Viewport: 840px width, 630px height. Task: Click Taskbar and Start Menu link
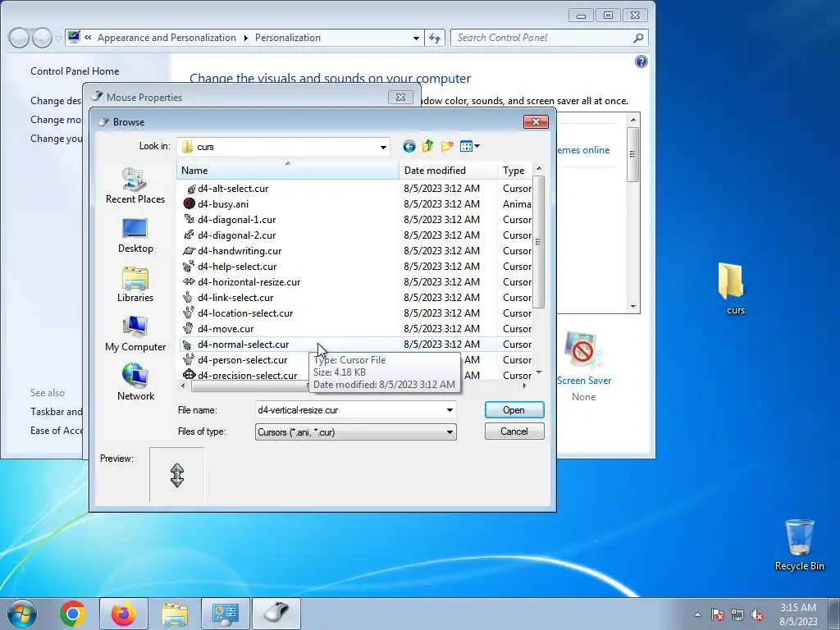pos(57,412)
